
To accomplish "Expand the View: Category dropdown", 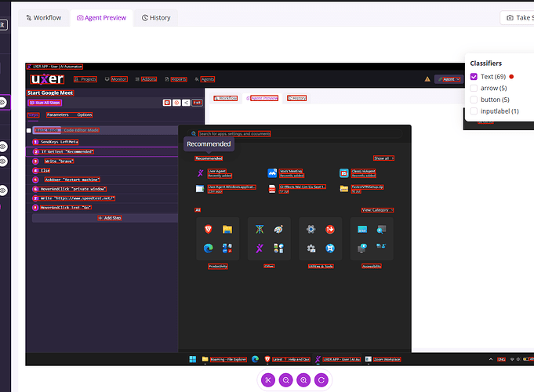I will coord(377,210).
